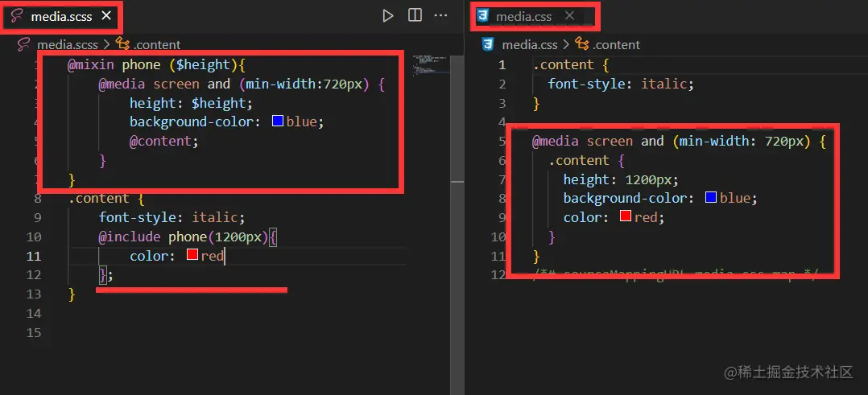Image resolution: width=868 pixels, height=395 pixels.
Task: Close the media.scss tab
Action: click(106, 16)
